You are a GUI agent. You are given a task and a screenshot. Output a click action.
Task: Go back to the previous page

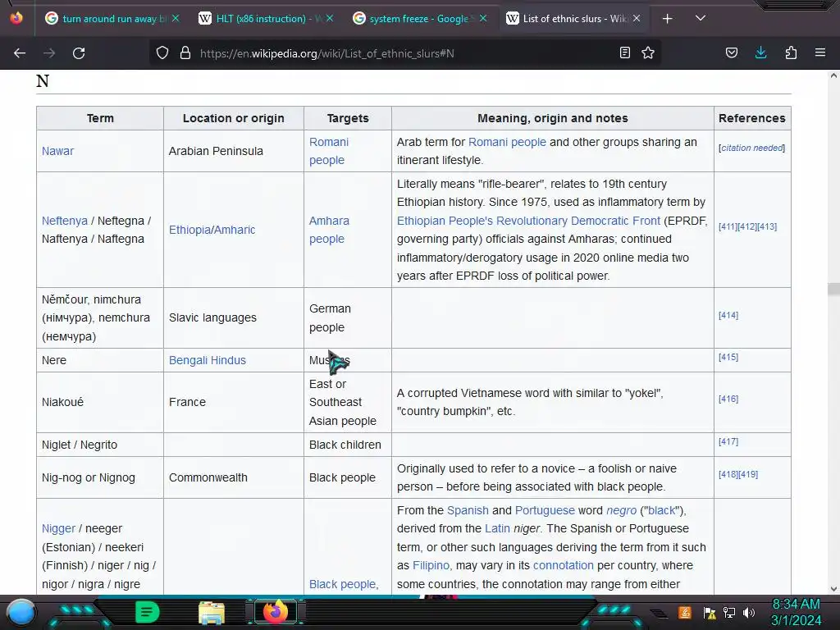(20, 53)
